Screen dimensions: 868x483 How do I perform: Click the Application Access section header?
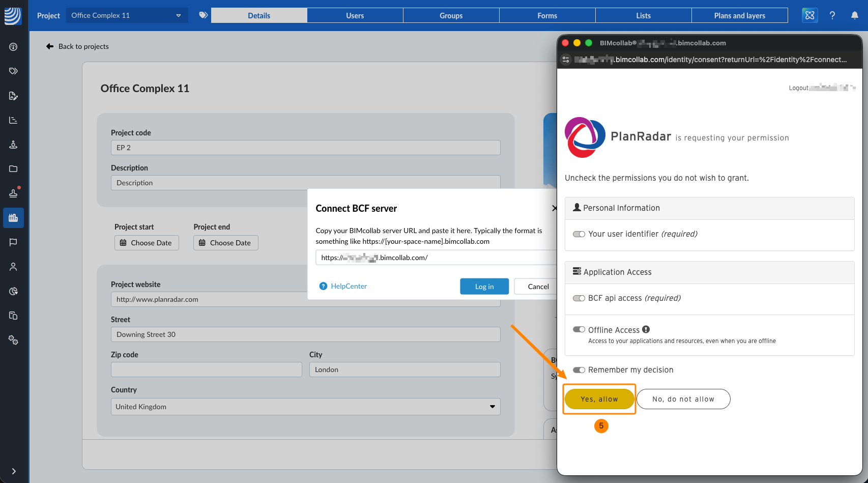click(710, 272)
